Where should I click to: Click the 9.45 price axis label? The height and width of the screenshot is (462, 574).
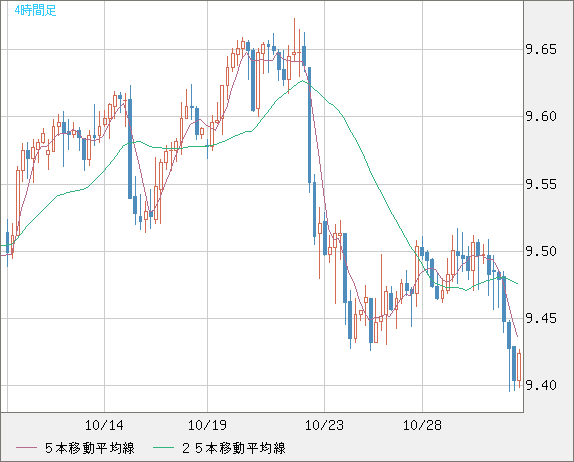(x=541, y=318)
